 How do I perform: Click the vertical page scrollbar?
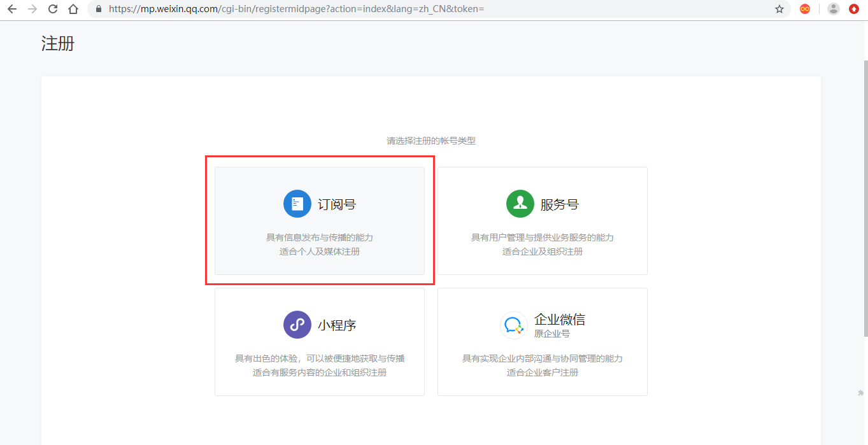(x=864, y=197)
